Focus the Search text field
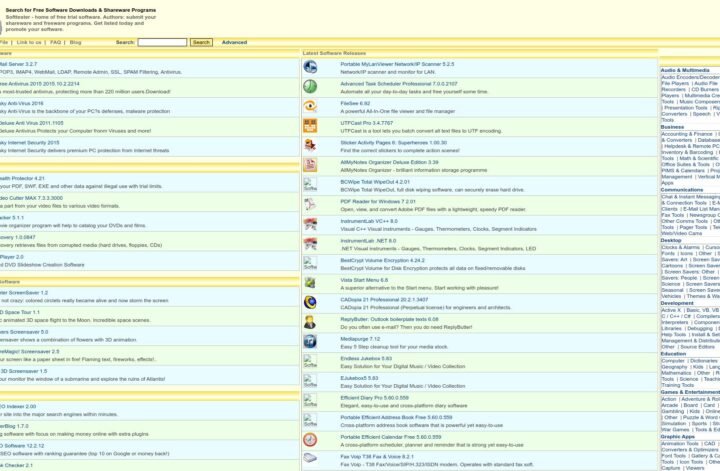720x471 pixels. tap(162, 42)
